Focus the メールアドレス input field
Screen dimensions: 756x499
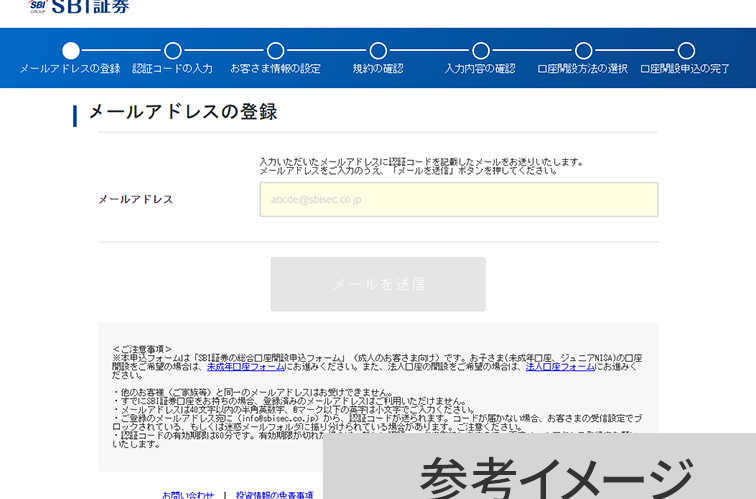(x=459, y=200)
